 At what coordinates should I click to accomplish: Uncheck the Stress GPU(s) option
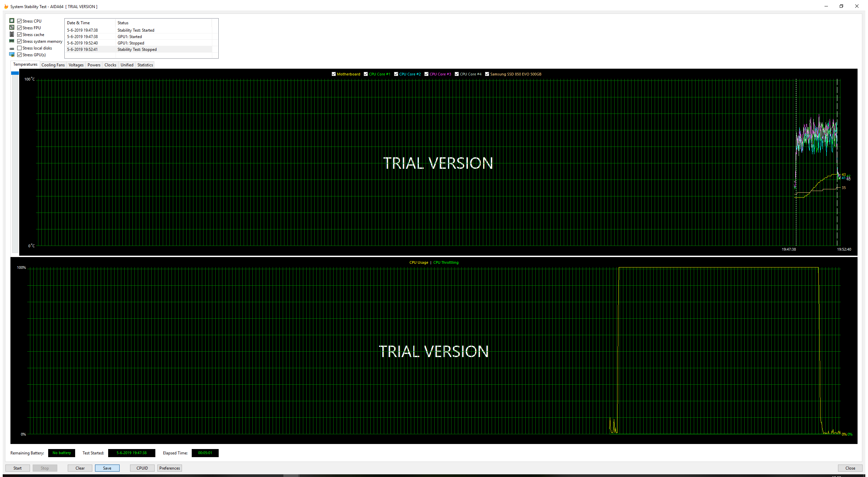point(20,55)
